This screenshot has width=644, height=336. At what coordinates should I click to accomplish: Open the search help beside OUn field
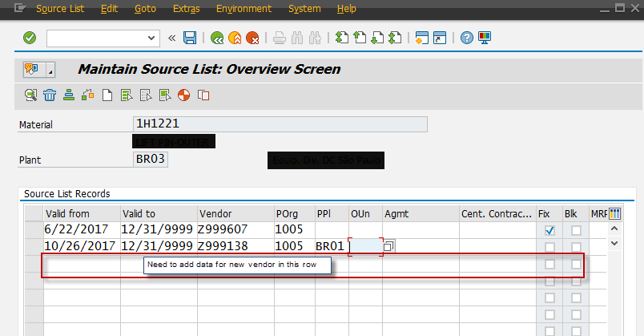pyautogui.click(x=390, y=247)
